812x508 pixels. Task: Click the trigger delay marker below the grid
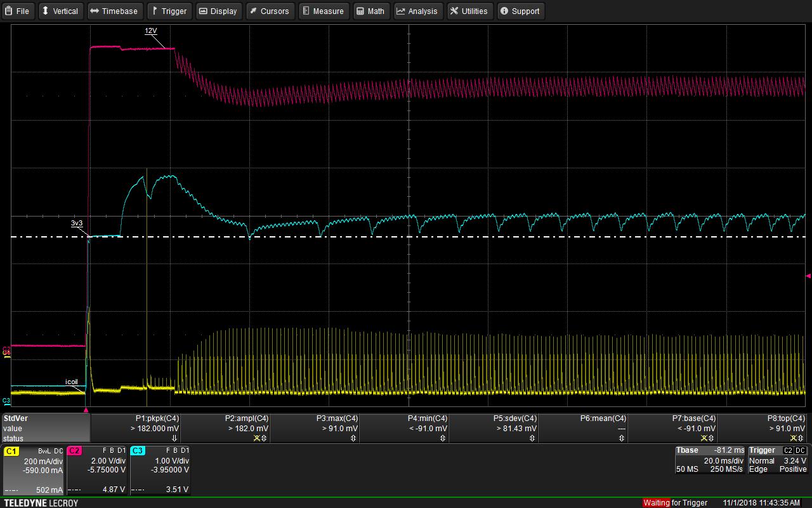point(86,410)
